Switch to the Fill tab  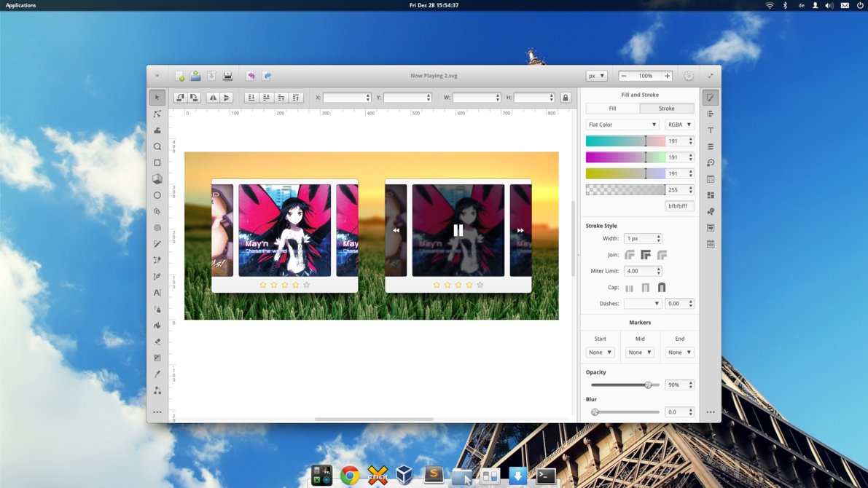click(612, 109)
